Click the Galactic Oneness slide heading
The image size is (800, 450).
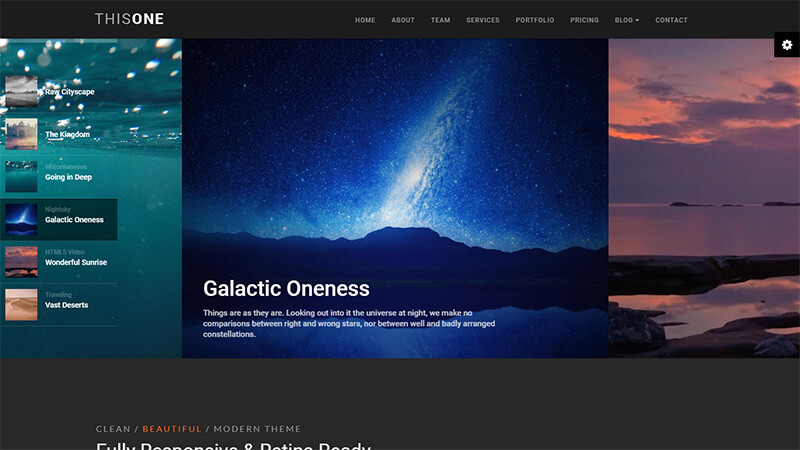click(x=286, y=289)
